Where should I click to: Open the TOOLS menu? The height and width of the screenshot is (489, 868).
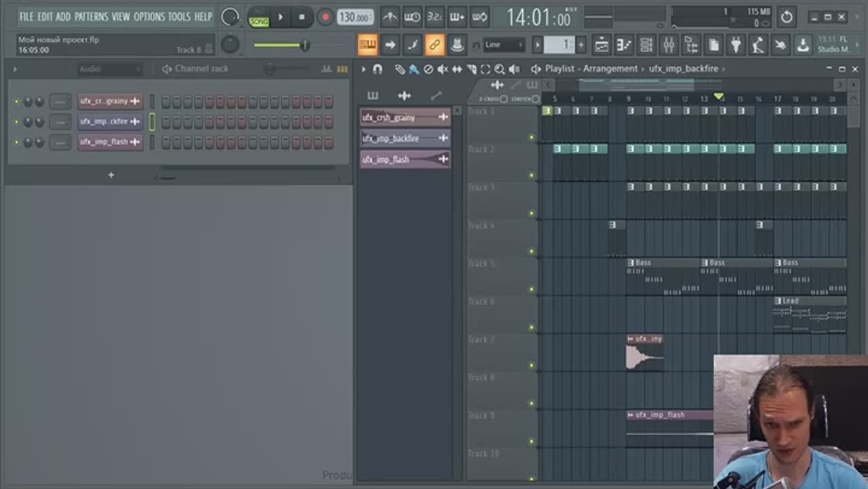point(179,16)
